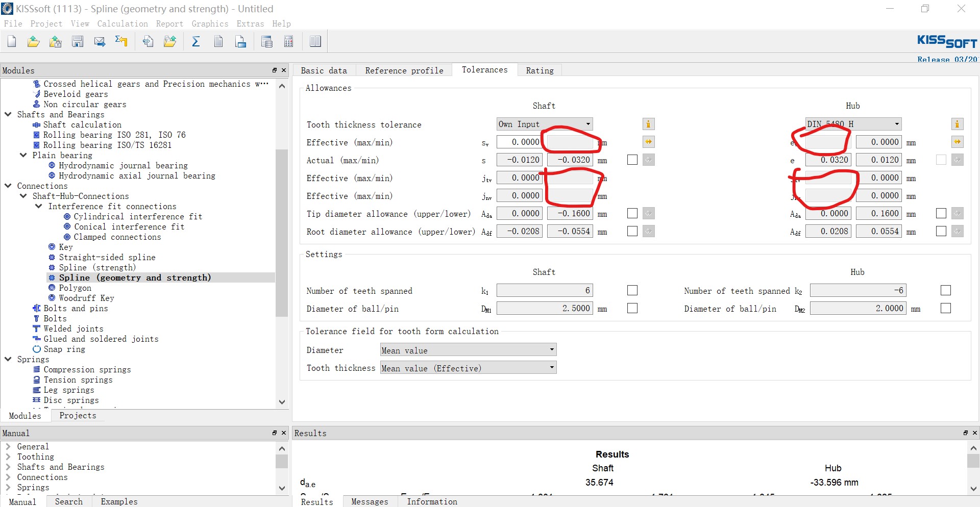Open the Examples tab in Manual panel
The width and height of the screenshot is (980, 507).
(119, 501)
